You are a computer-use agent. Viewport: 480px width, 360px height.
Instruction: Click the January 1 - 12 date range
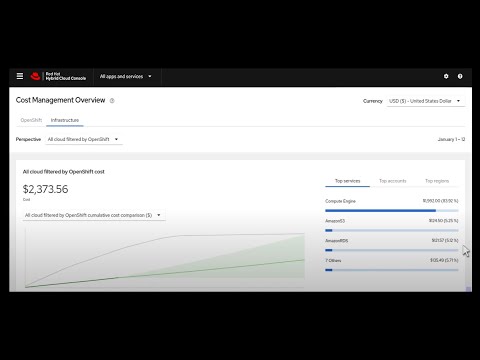451,139
